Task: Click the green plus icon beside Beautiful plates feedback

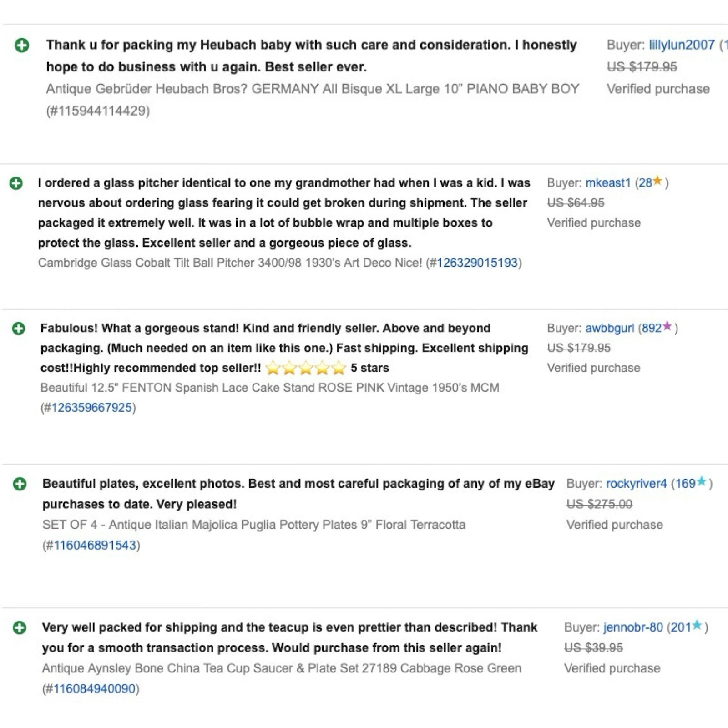Action: click(20, 484)
